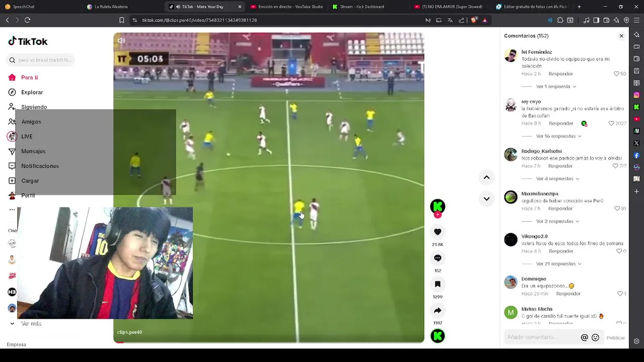This screenshot has width=644, height=362.
Task: Reply to rey cuyo's comment
Action: pyautogui.click(x=561, y=123)
